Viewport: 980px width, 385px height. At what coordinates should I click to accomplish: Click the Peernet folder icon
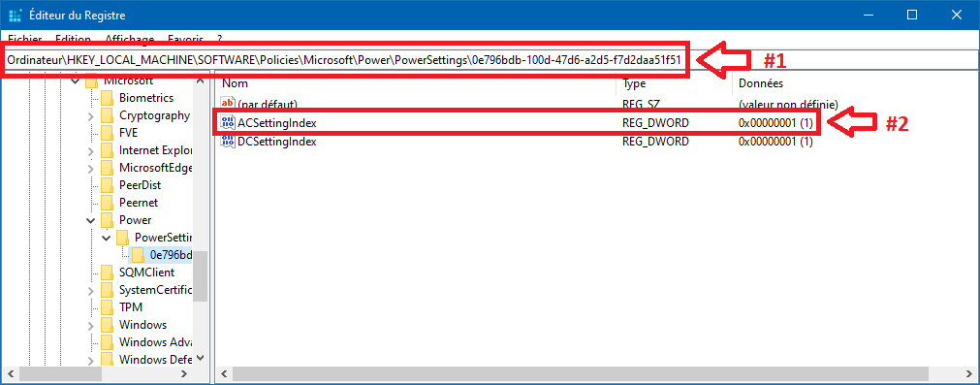[x=108, y=203]
